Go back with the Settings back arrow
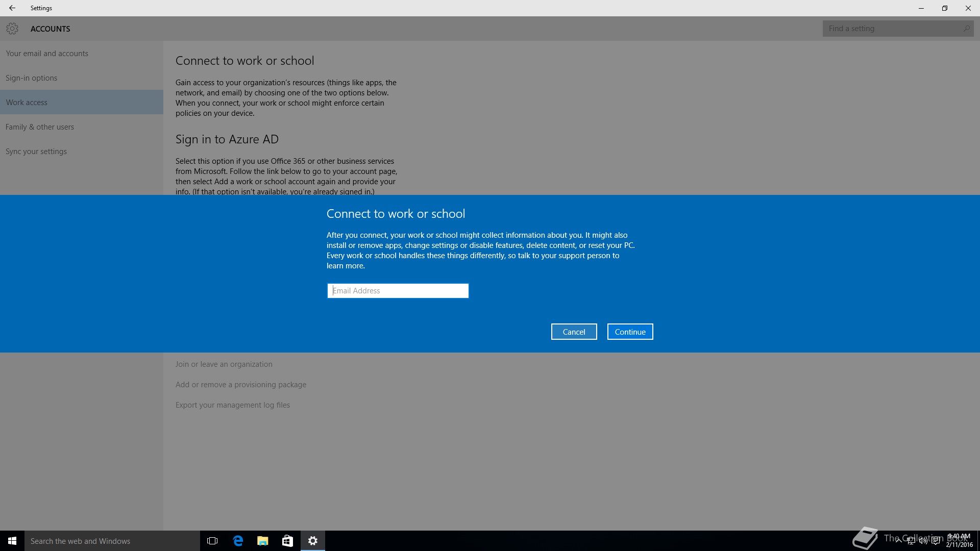The image size is (980, 551). tap(12, 8)
